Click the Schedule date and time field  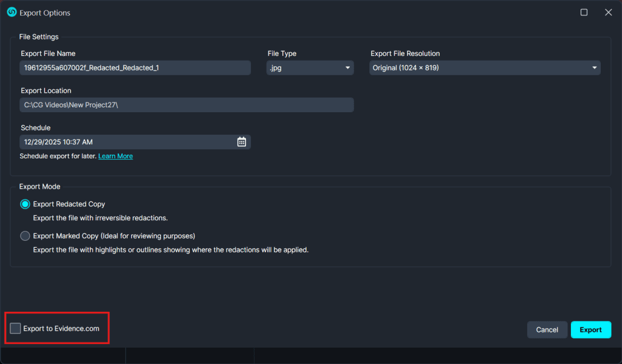pyautogui.click(x=121, y=142)
